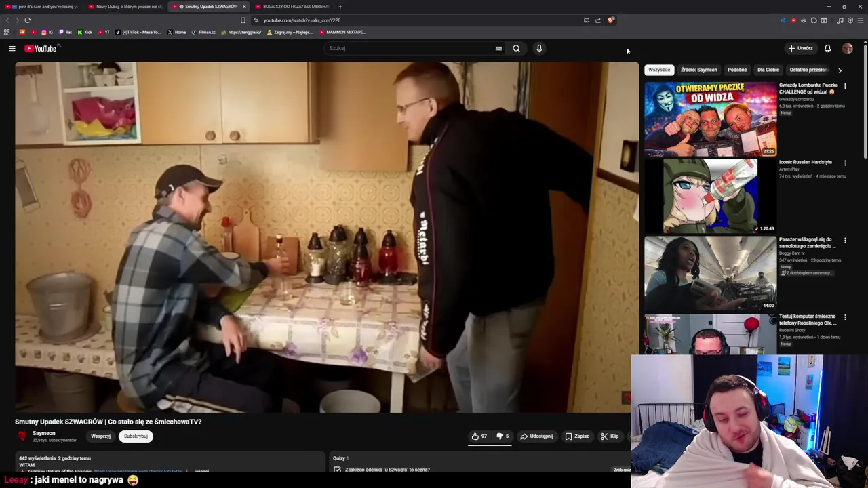
Task: Like the video with thumbs up
Action: (479, 436)
